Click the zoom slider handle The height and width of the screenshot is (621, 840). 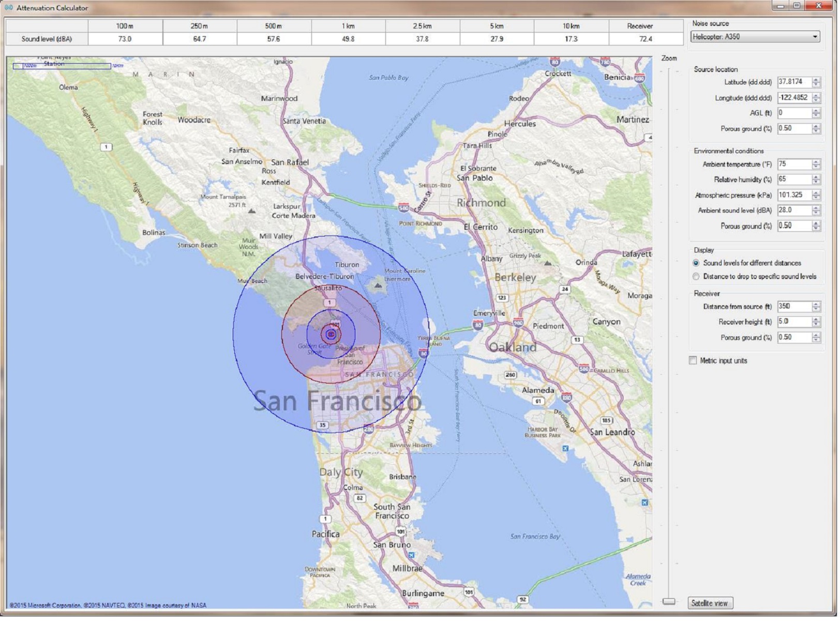click(669, 601)
